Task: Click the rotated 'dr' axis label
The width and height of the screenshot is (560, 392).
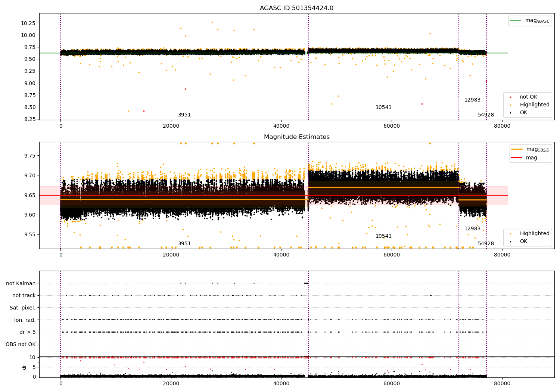Action: click(24, 367)
